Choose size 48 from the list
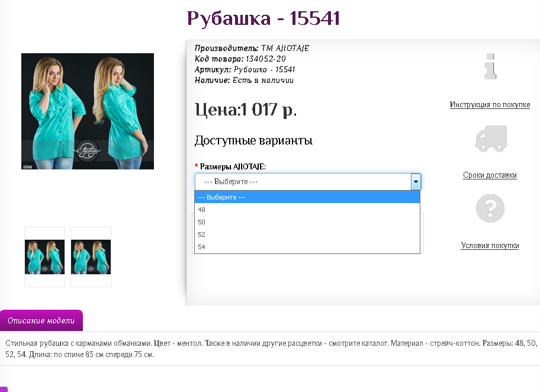Image resolution: width=540 pixels, height=392 pixels. pos(307,210)
